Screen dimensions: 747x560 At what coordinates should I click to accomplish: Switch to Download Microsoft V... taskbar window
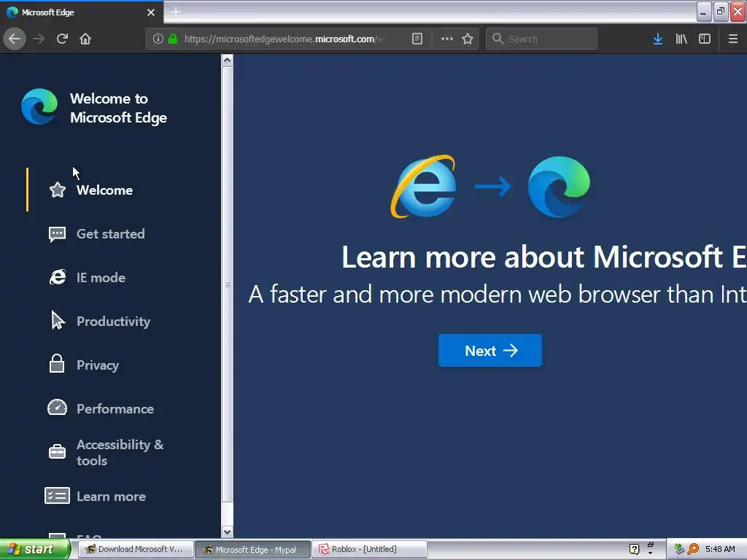pos(135,549)
